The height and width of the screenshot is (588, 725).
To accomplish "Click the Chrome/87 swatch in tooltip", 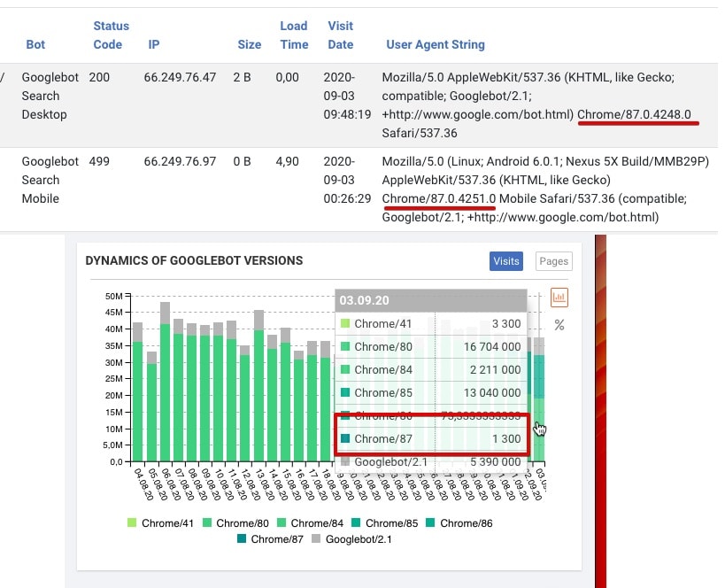I will tap(345, 438).
